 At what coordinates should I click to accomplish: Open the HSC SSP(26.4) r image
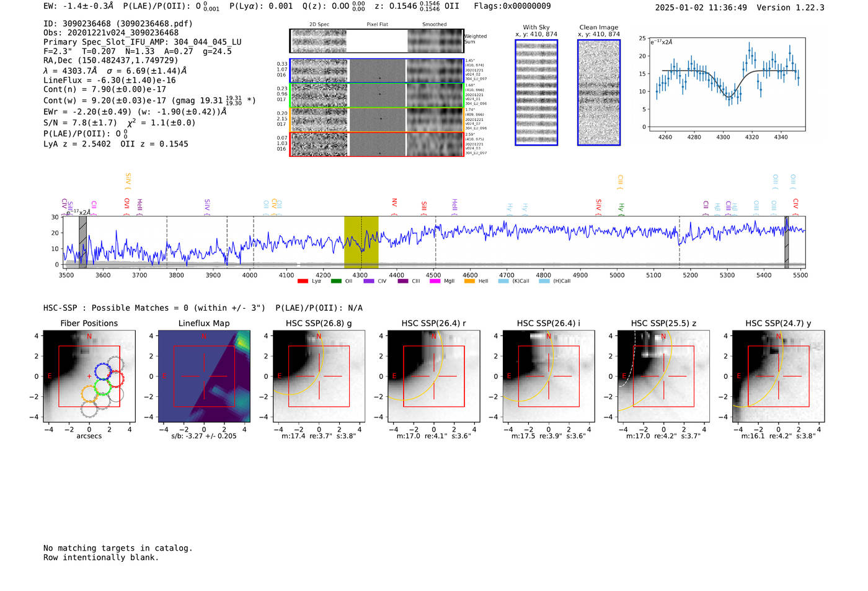coord(434,376)
